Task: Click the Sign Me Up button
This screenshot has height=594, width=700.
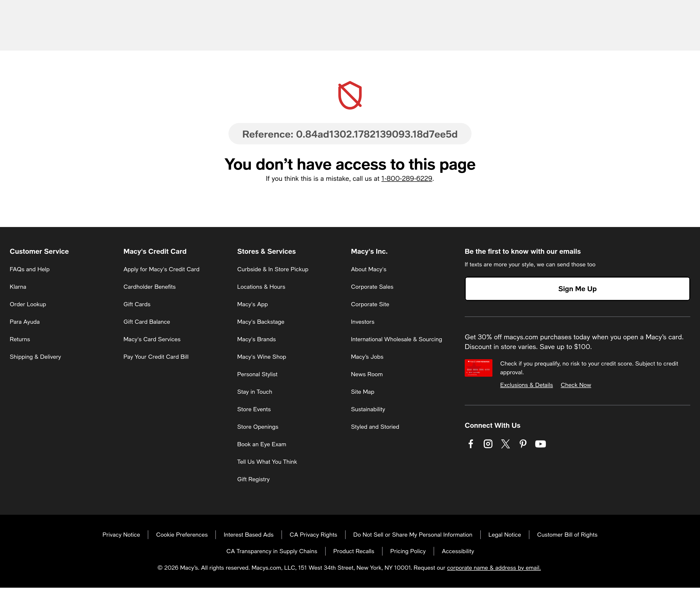Action: [577, 288]
